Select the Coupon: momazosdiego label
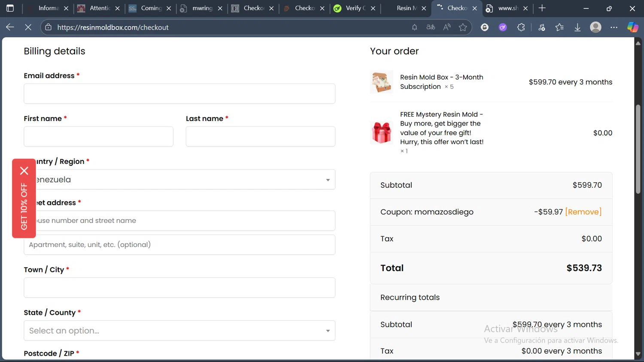Image resolution: width=644 pixels, height=362 pixels. pos(427,212)
